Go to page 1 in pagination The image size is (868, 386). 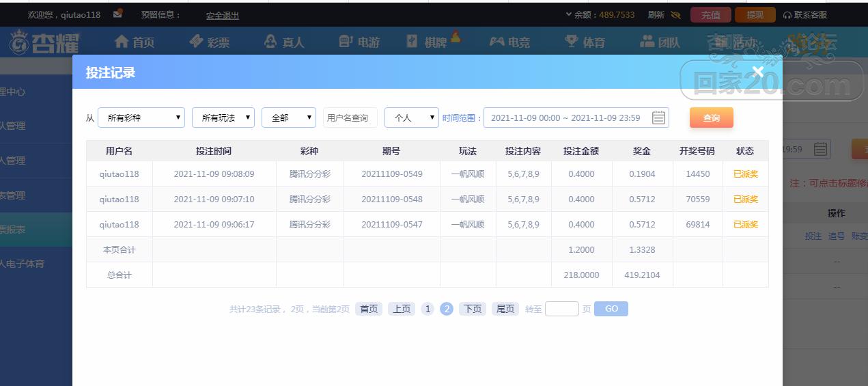point(428,309)
